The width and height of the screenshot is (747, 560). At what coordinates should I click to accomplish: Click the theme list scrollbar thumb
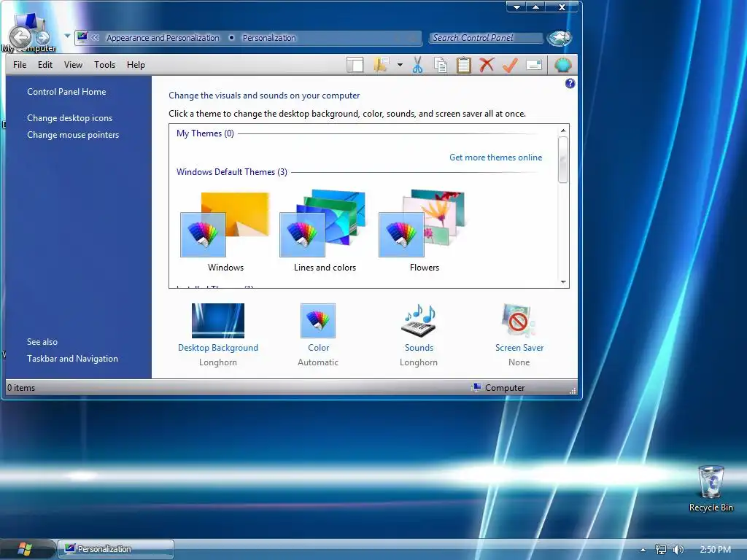(563, 160)
